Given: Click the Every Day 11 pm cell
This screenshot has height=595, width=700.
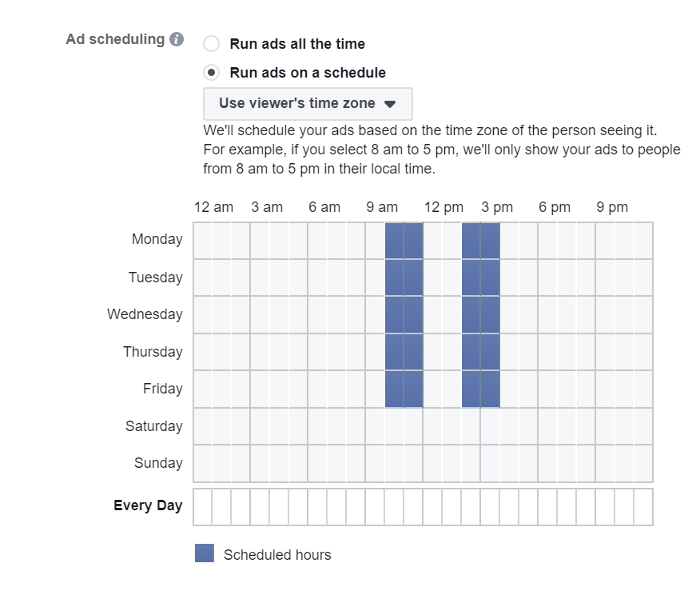Looking at the screenshot, I should click(x=643, y=507).
